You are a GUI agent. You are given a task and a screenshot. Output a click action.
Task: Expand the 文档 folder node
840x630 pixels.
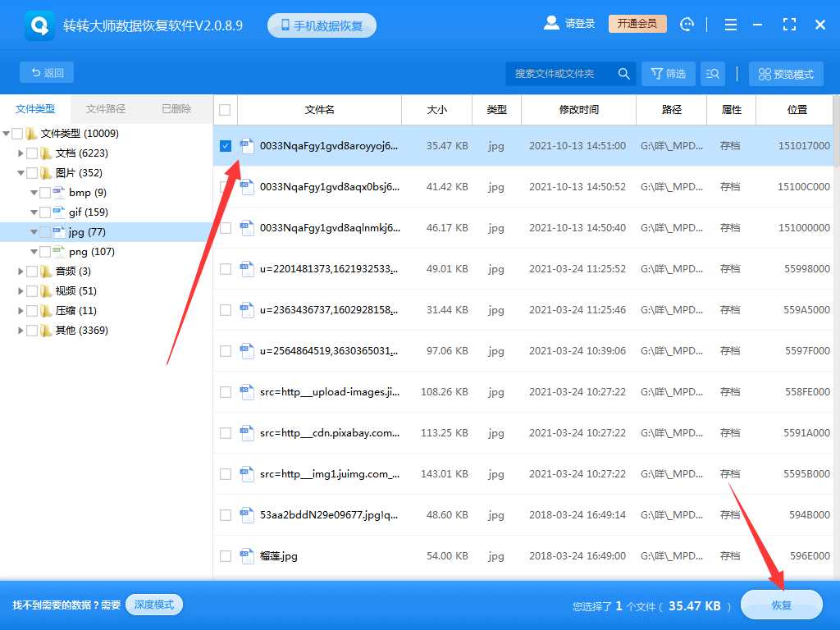pos(21,153)
